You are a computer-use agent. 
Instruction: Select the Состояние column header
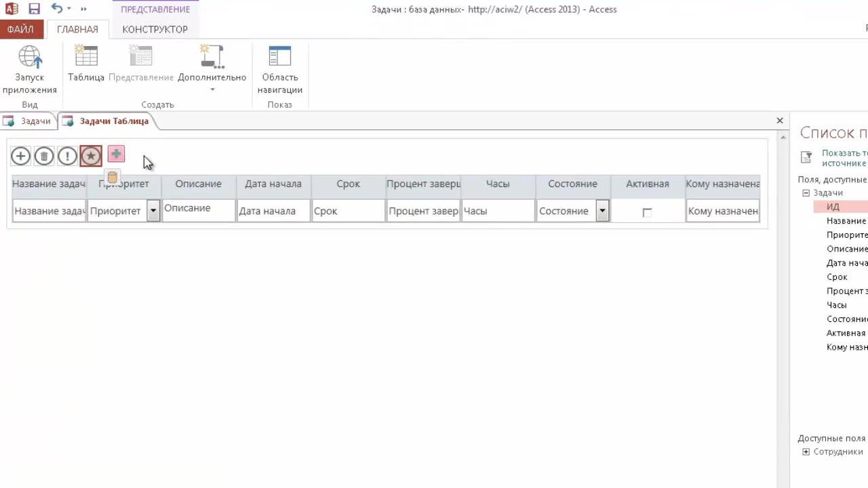573,184
